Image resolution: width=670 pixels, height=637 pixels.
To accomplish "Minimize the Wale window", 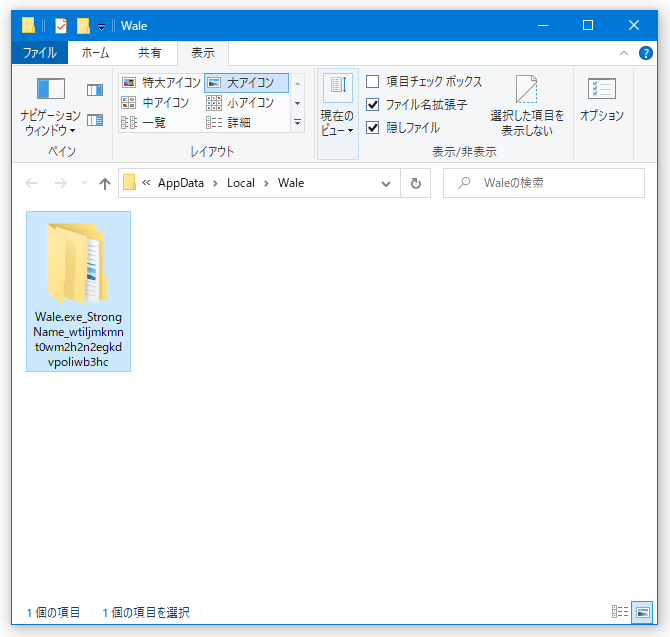I will point(543,26).
